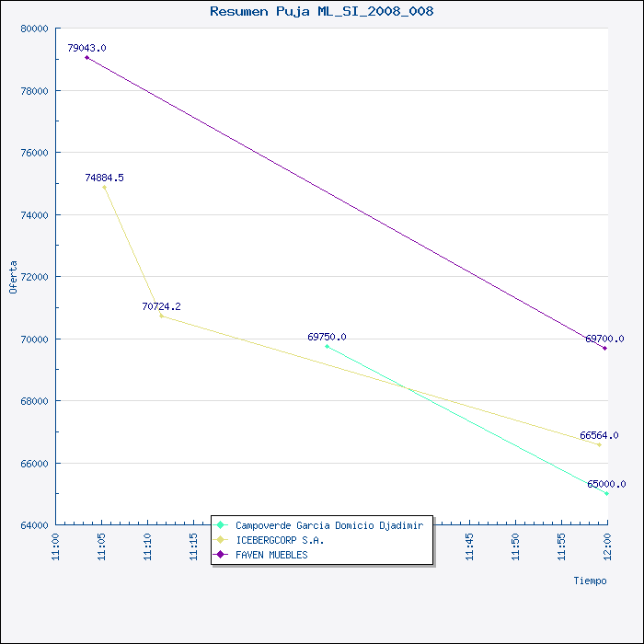Click the yellow end point at 66564.0

tap(599, 444)
